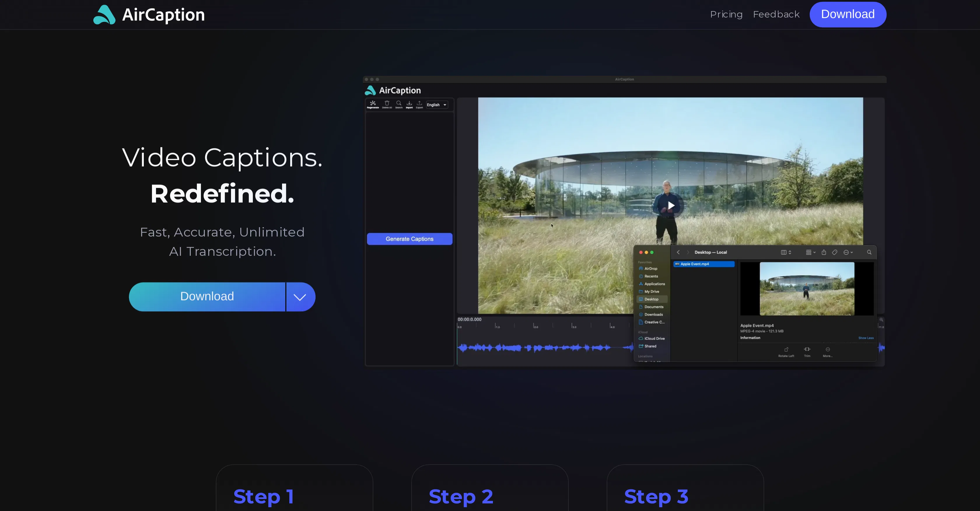This screenshot has width=980, height=511.
Task: Click the Generate Captions button
Action: [409, 239]
